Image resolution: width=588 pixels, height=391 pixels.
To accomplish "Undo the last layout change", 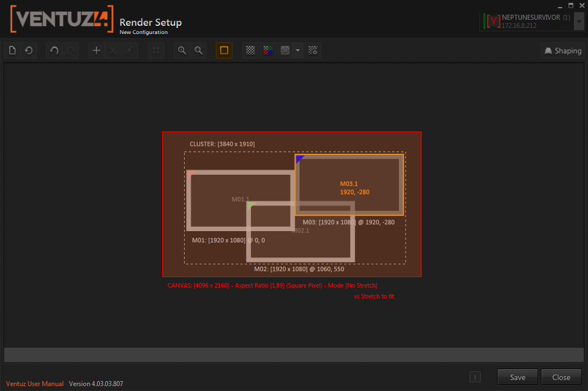I will tap(54, 51).
